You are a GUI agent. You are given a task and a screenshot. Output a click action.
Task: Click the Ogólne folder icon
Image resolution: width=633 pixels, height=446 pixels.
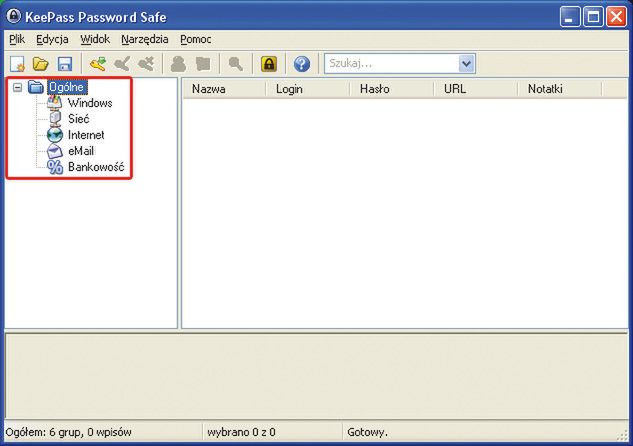click(x=36, y=87)
